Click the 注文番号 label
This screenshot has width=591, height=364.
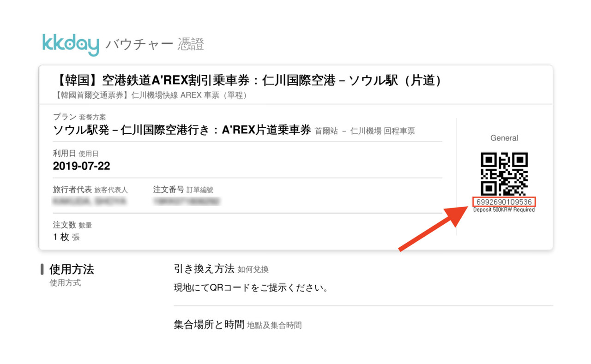(183, 190)
